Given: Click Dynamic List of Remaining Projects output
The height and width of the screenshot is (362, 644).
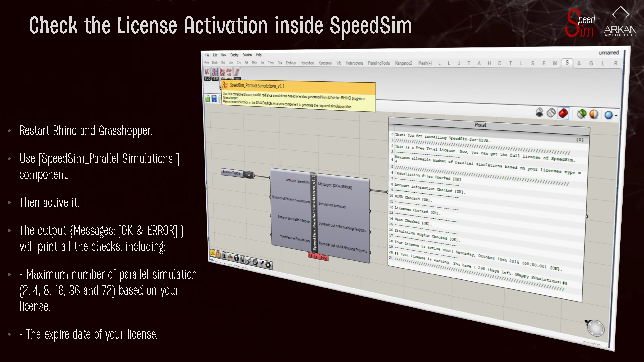Looking at the screenshot, I should click(342, 227).
